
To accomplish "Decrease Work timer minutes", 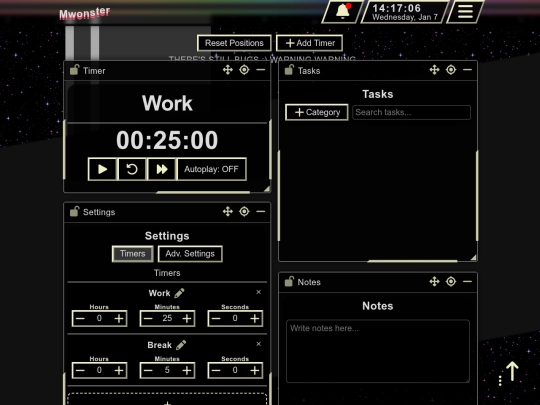I will click(148, 319).
